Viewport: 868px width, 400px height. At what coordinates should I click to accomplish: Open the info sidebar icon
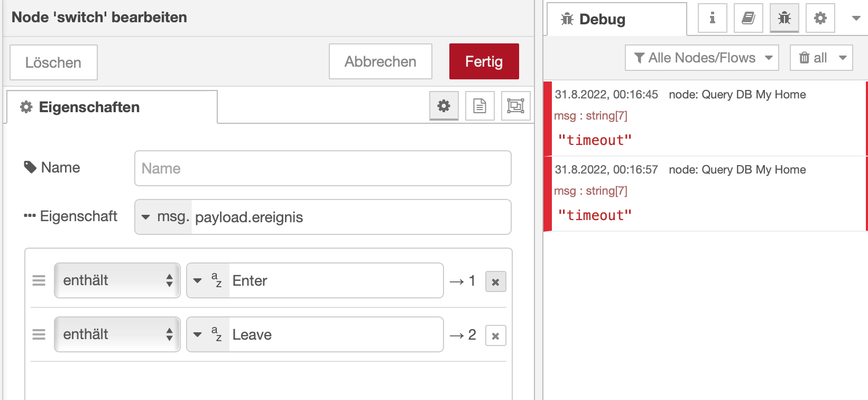713,18
